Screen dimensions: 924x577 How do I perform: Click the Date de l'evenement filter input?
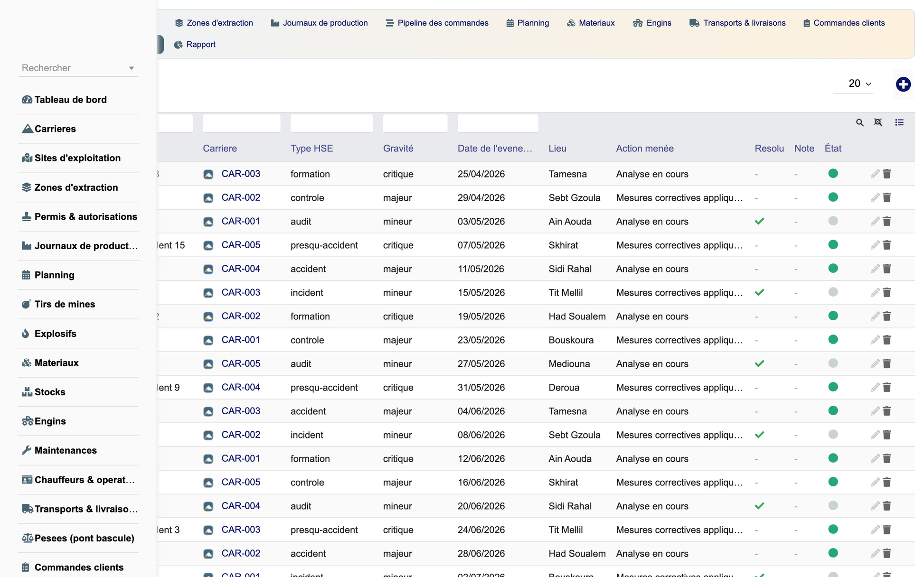[x=498, y=123]
